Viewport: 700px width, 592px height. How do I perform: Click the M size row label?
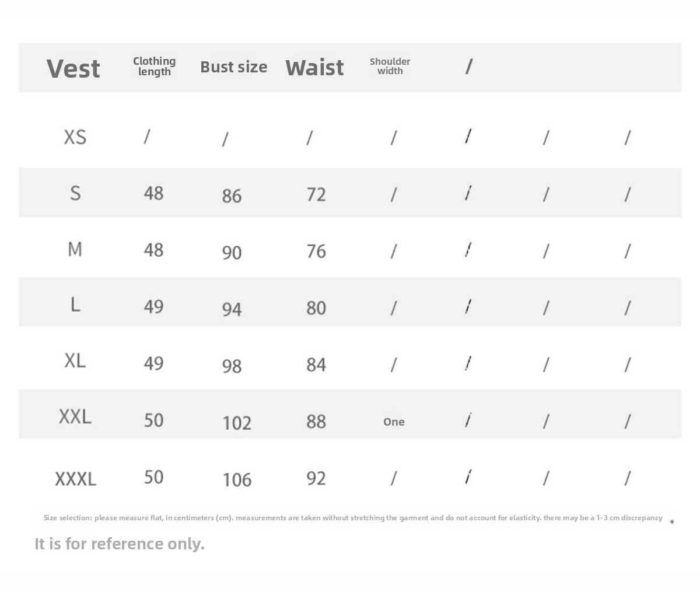click(75, 249)
